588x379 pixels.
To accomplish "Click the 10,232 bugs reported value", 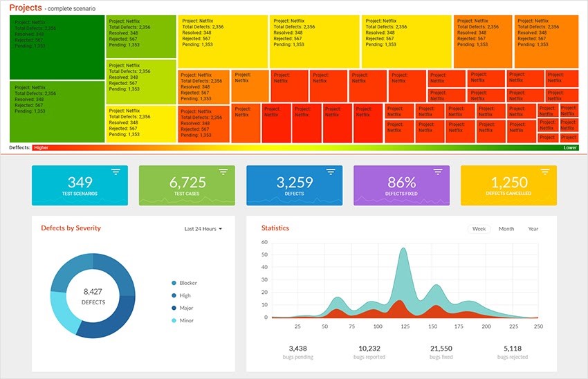I will click(369, 349).
